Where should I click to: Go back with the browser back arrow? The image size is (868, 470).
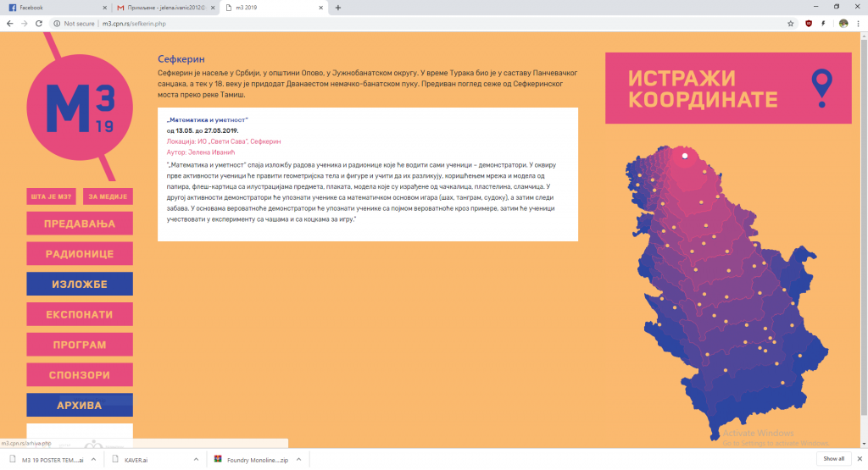(8, 24)
